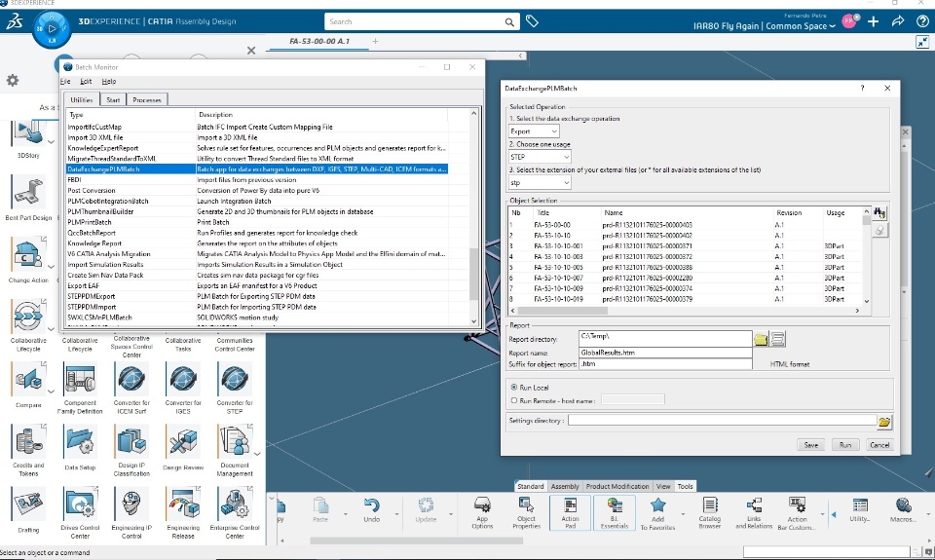Open Design IP Classification app
Screen dimensions: 935x560
tap(131, 441)
